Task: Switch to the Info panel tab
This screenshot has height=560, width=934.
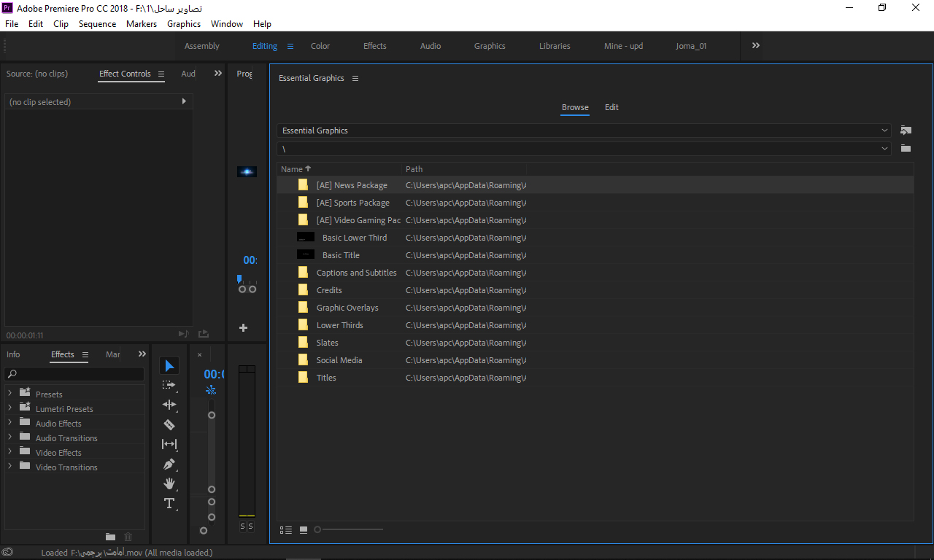Action: pyautogui.click(x=13, y=354)
